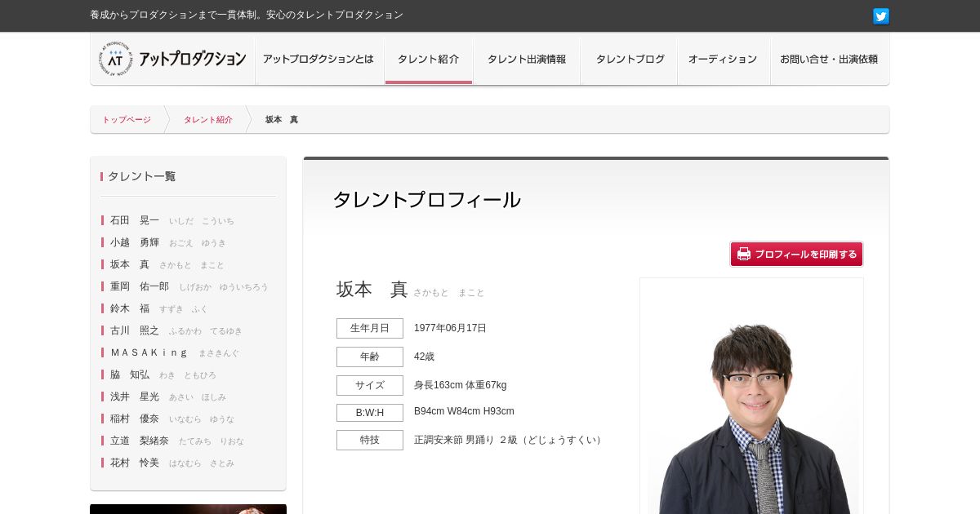Open オーディション menu item
Image resolution: width=980 pixels, height=514 pixels.
723,60
